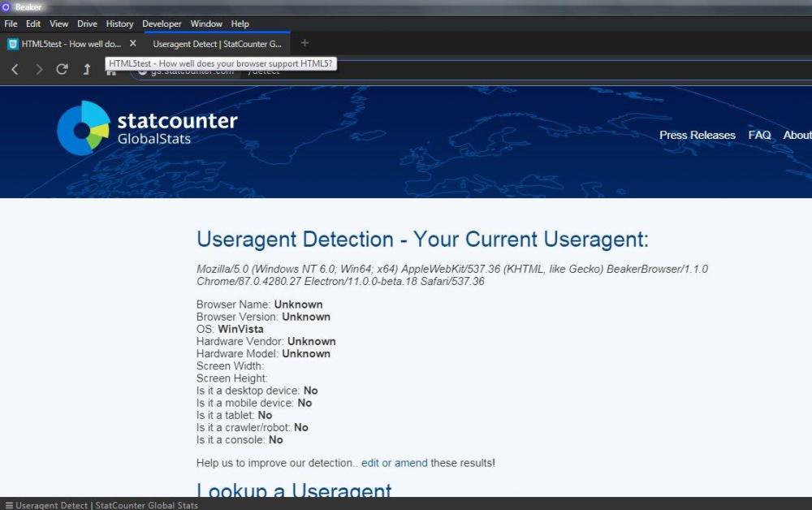
Task: Open the Drive menu
Action: point(87,24)
